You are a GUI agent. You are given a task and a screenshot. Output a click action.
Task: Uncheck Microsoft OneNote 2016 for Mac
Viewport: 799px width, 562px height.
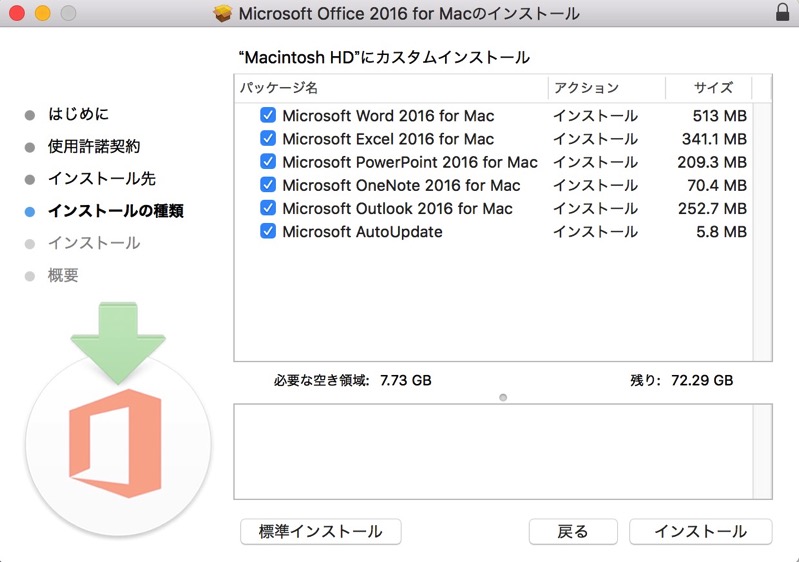(268, 185)
